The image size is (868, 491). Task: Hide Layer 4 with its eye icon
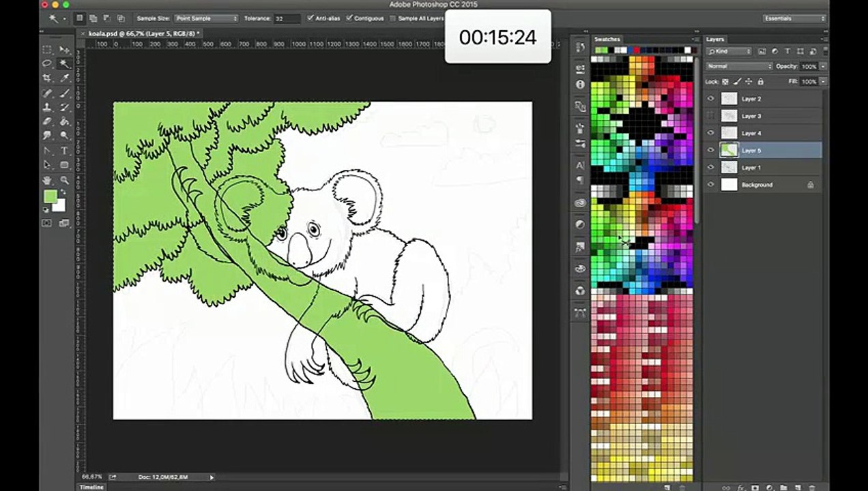[711, 133]
